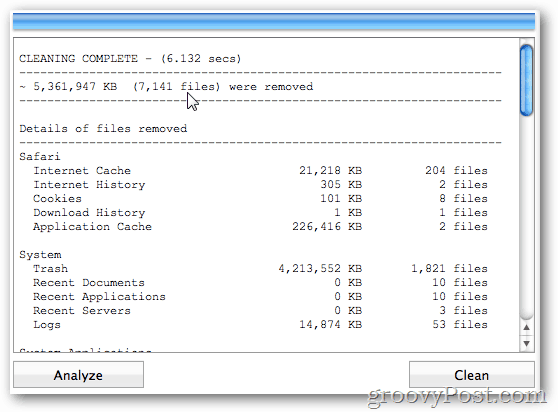Click the 'System' section heading
Viewport: 558px width, 412px height.
coord(40,255)
